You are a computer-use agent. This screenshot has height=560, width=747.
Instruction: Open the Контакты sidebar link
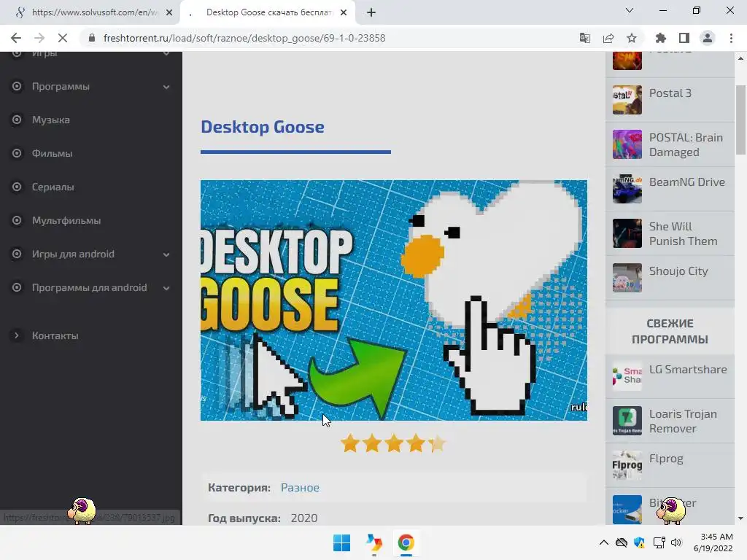55,335
